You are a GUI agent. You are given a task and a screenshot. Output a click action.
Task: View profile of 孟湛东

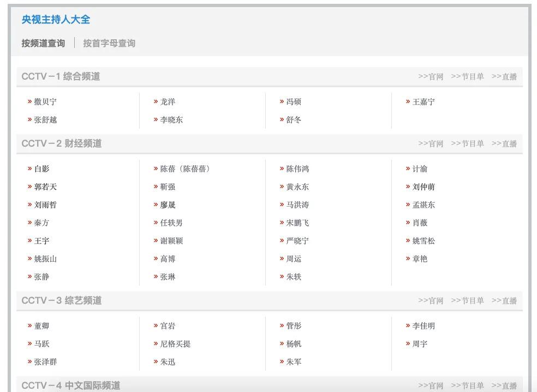pos(423,204)
